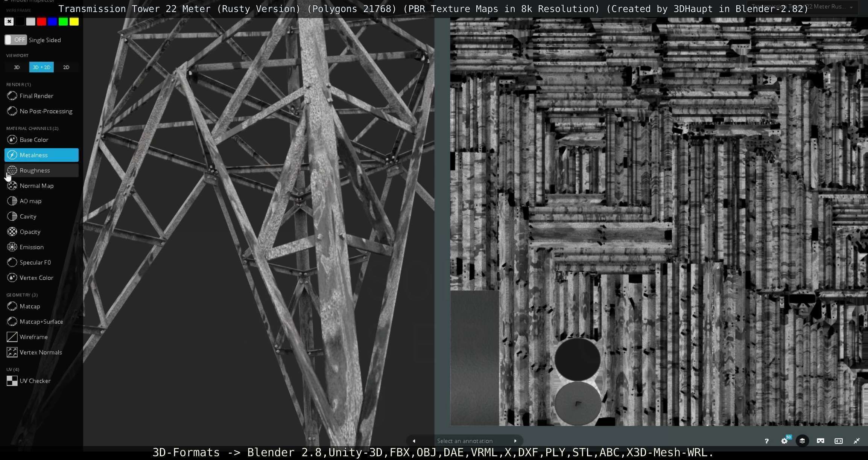The height and width of the screenshot is (460, 868).
Task: Go to the next annotation arrow
Action: pyautogui.click(x=515, y=441)
